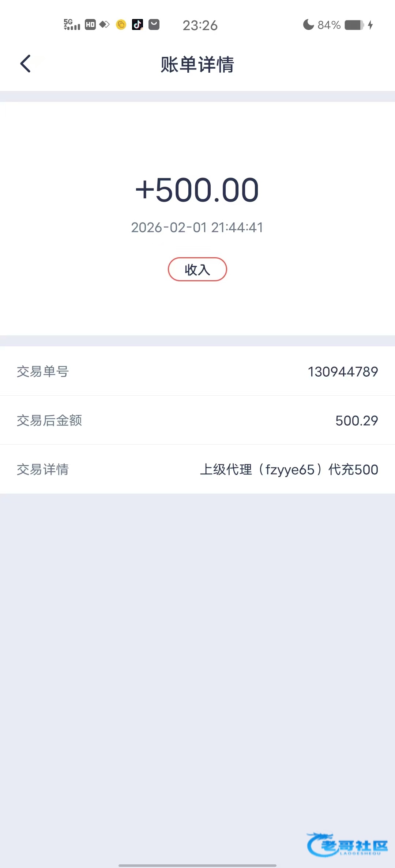Tap the transaction timestamp 2026-02-01 21:44:41
Viewport: 395px width, 868px height.
click(x=197, y=228)
